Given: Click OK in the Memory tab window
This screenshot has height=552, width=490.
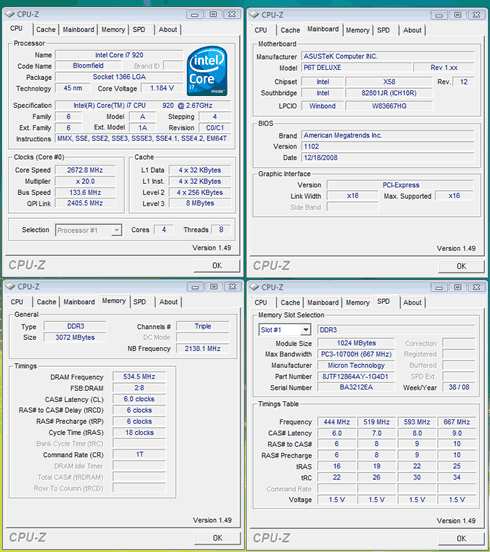Looking at the screenshot, I should coord(218,538).
